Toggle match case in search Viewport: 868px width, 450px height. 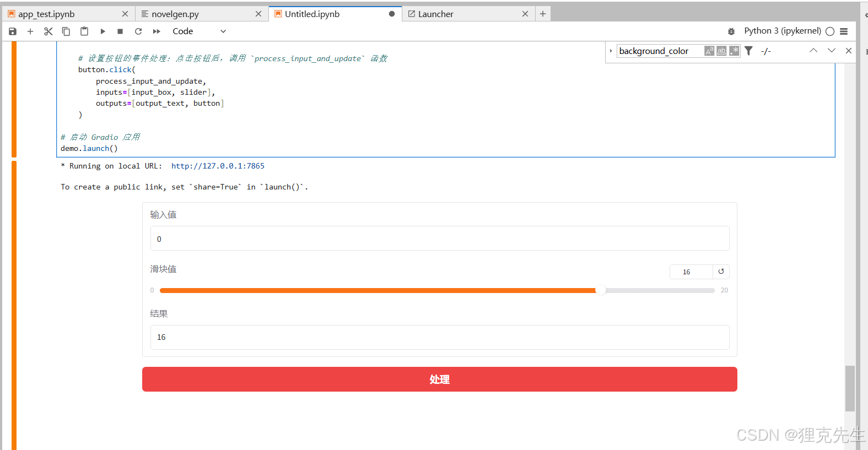click(x=709, y=51)
